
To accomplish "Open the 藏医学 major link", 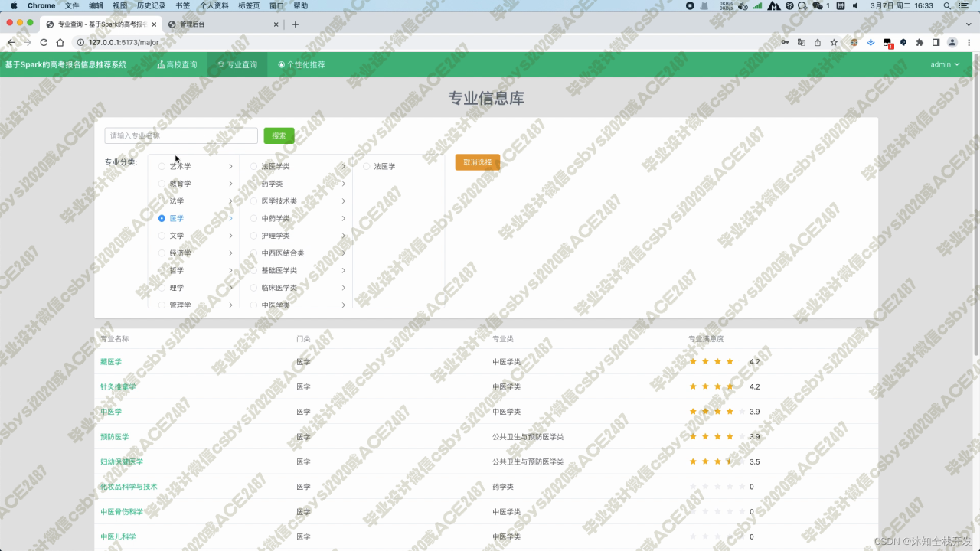I will click(x=111, y=361).
